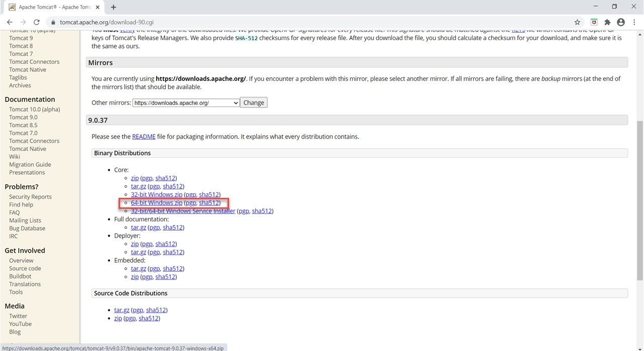Open the IRC link
The image size is (644, 351).
coord(14,236)
